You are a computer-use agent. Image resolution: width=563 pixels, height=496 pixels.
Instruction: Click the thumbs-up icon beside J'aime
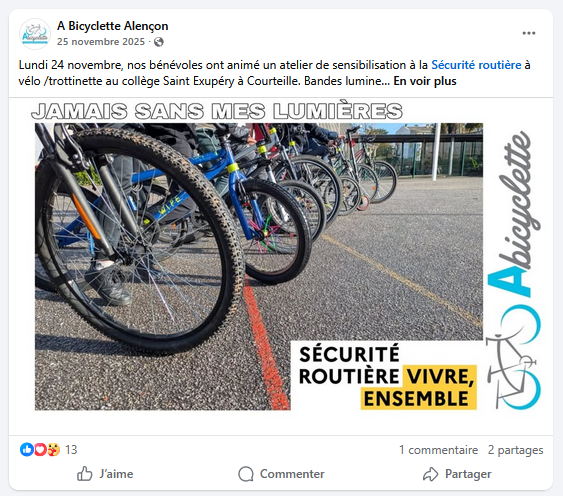pos(85,474)
